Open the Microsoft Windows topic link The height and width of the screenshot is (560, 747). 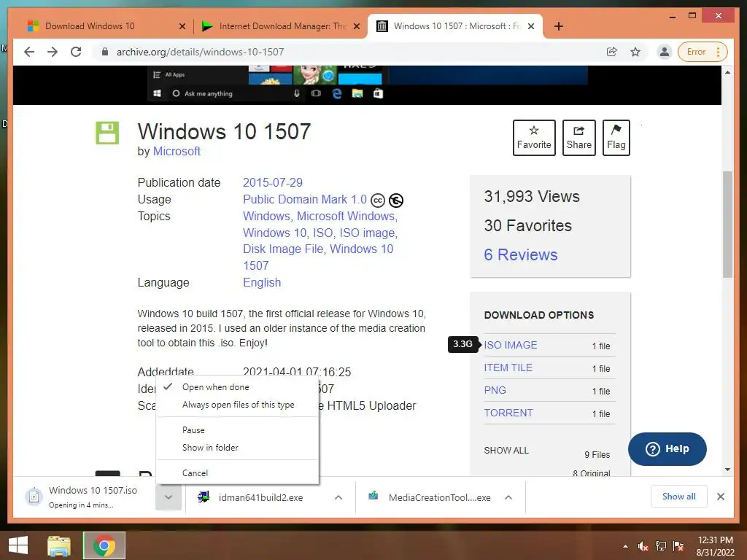pyautogui.click(x=346, y=216)
